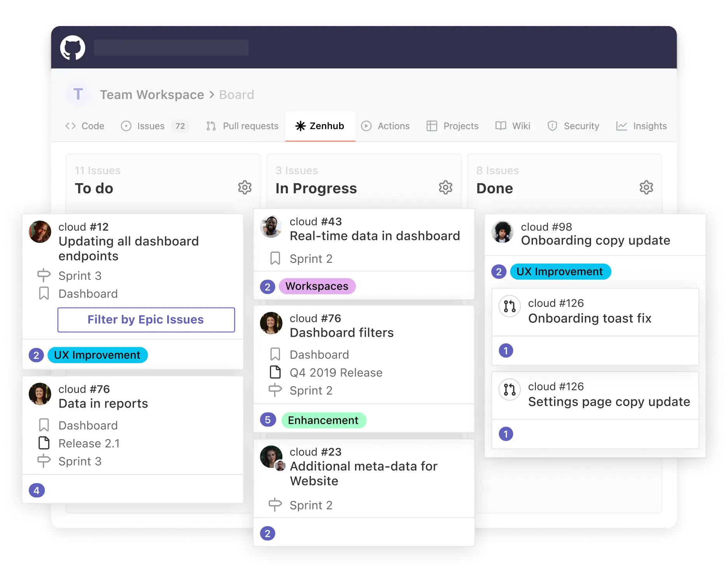Click the green Enhancement label

(x=324, y=420)
